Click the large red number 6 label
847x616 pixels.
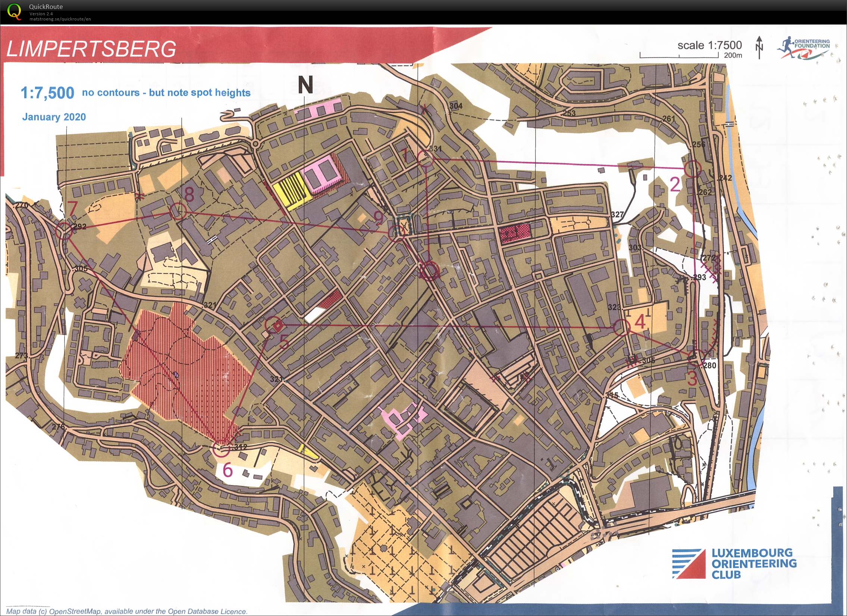[x=228, y=470]
